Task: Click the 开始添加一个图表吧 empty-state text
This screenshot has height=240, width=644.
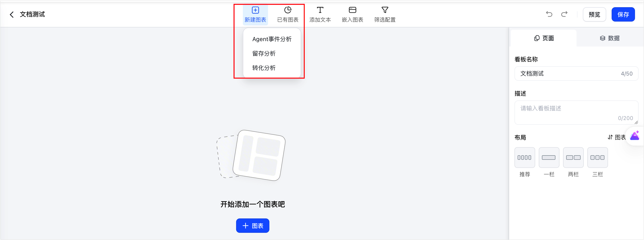Action: 253,204
